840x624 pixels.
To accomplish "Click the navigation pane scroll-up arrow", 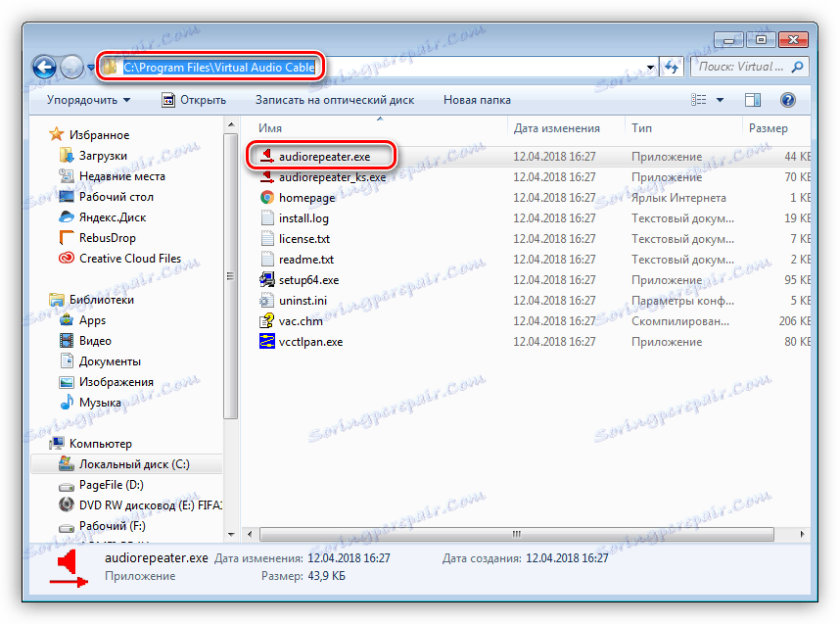I will coord(231,124).
